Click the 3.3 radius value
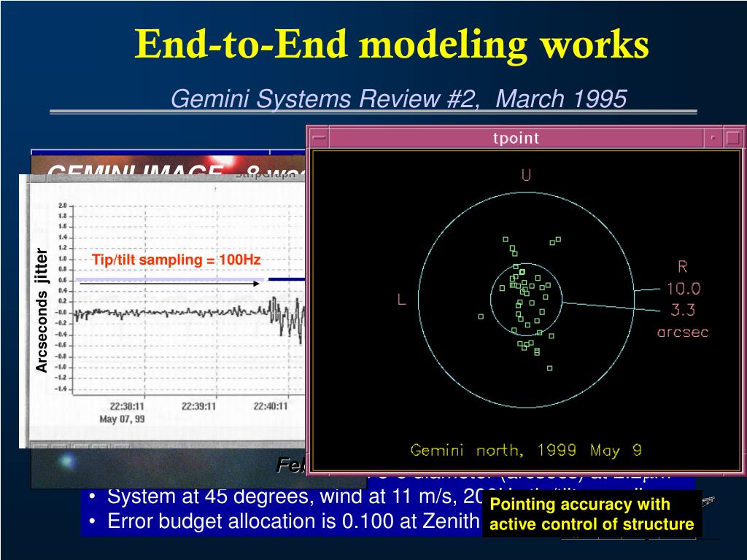 coord(683,310)
